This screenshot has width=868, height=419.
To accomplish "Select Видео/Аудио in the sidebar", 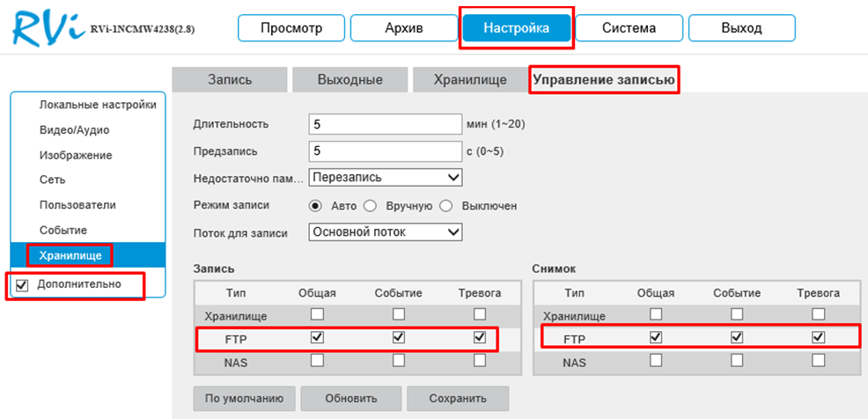I will [x=75, y=130].
